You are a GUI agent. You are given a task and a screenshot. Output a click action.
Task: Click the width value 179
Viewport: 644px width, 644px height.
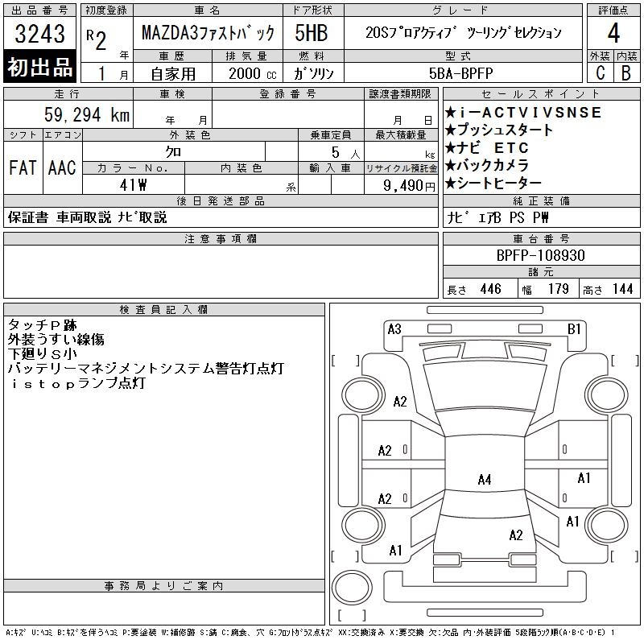point(558,289)
